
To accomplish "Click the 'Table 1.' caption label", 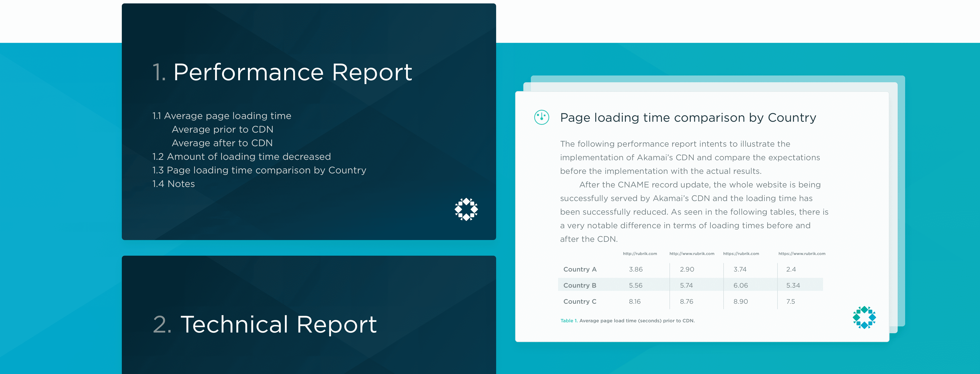I will coord(569,321).
